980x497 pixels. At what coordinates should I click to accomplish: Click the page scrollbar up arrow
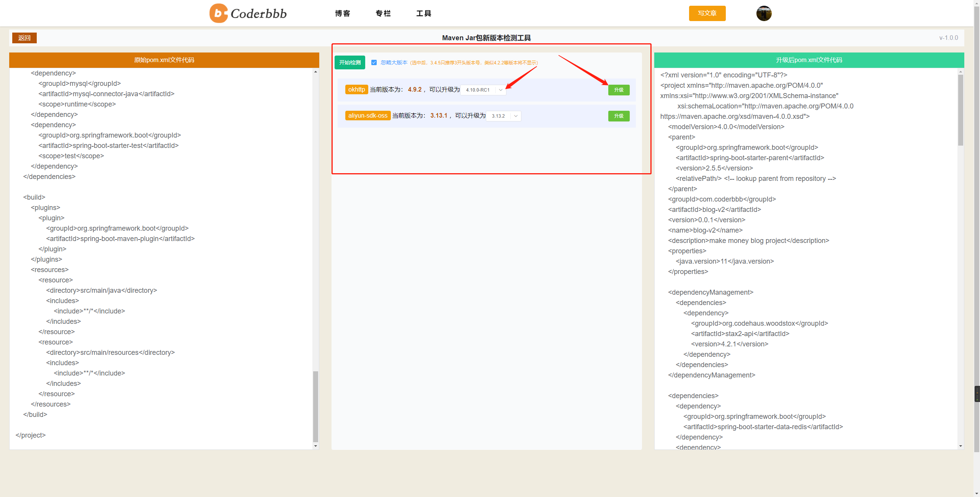point(977,3)
